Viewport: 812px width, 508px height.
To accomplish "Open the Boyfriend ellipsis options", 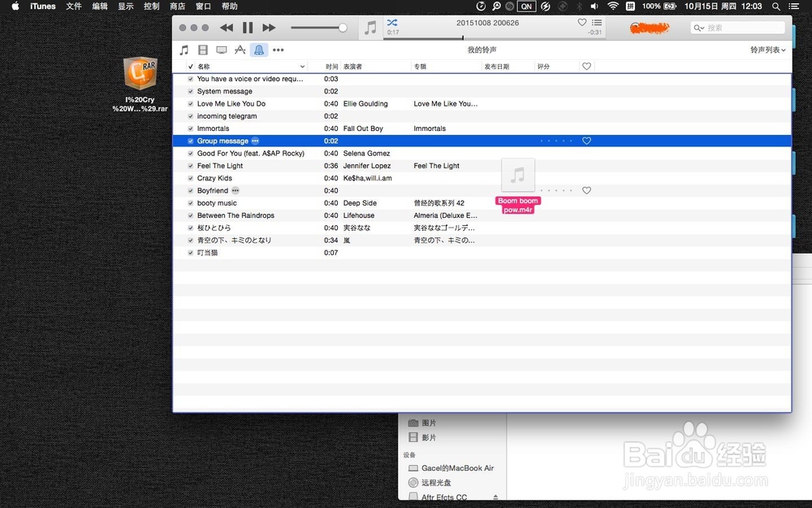I will click(235, 191).
